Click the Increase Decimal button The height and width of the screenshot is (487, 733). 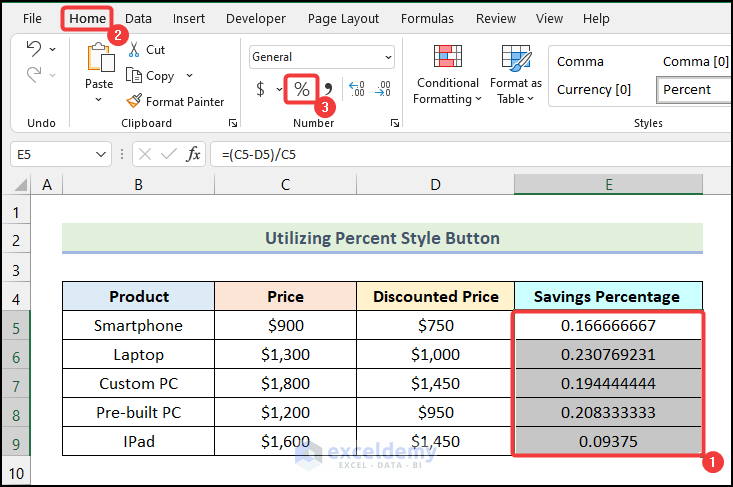[x=357, y=89]
